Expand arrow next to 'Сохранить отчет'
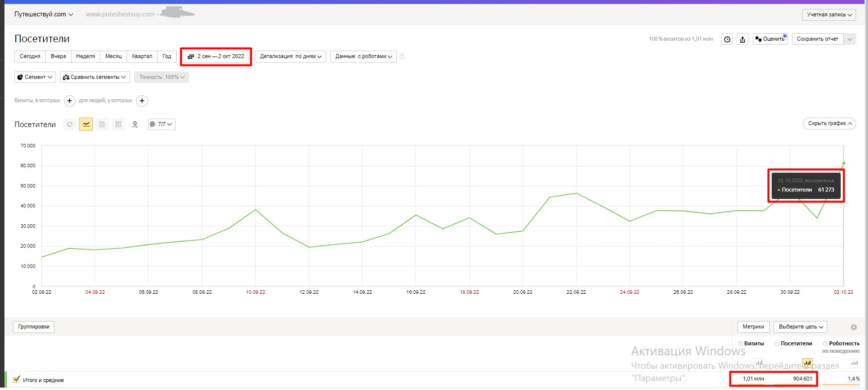 click(850, 39)
